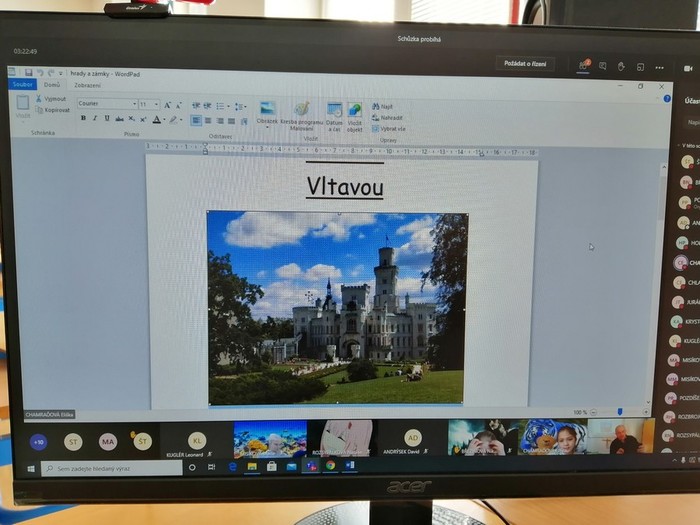The image size is (700, 525).
Task: Click the Windows taskbar search box
Action: (x=112, y=468)
